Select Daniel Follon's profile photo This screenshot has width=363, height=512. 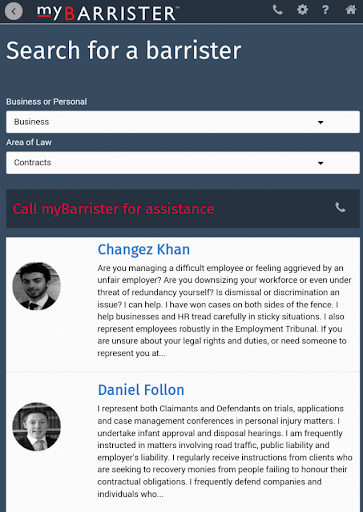[37, 427]
